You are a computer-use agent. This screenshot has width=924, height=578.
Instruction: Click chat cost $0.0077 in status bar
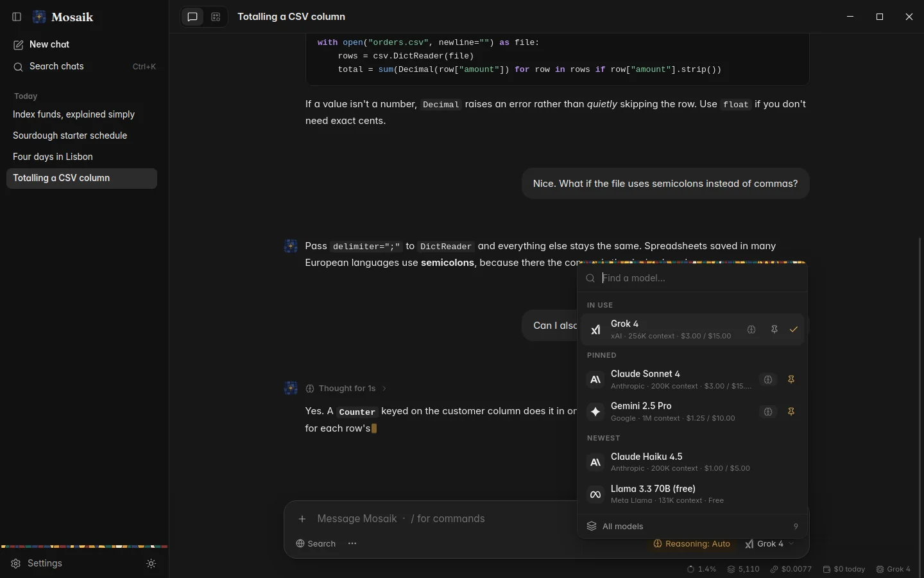click(x=791, y=569)
